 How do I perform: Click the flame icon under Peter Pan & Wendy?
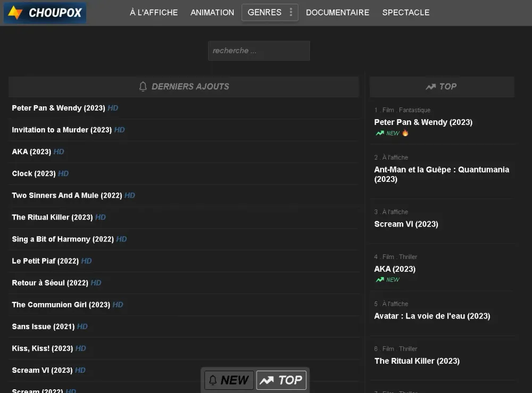pyautogui.click(x=405, y=133)
